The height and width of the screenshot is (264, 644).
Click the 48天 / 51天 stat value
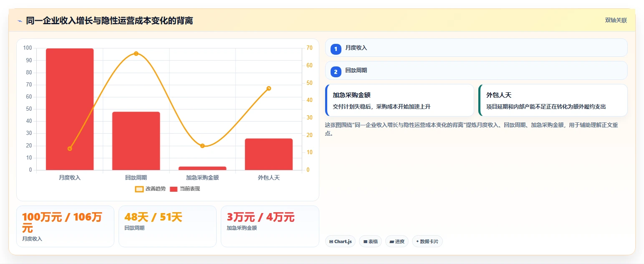pos(153,217)
